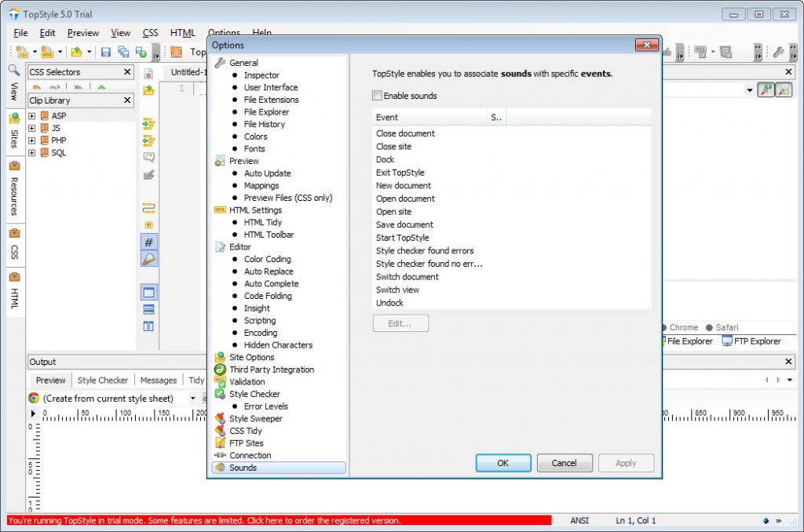Screen dimensions: 804x532
Task: Switch to File Explorer tab
Action: click(688, 341)
